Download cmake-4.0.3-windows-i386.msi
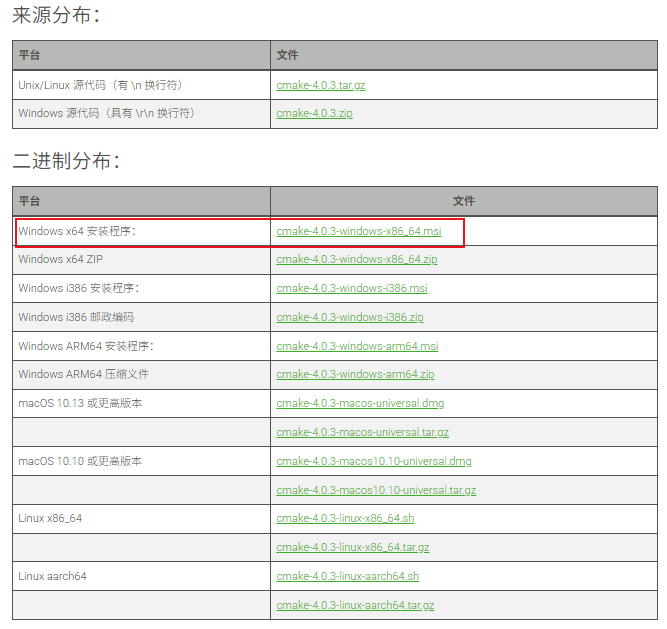This screenshot has height=629, width=667. pyautogui.click(x=352, y=288)
